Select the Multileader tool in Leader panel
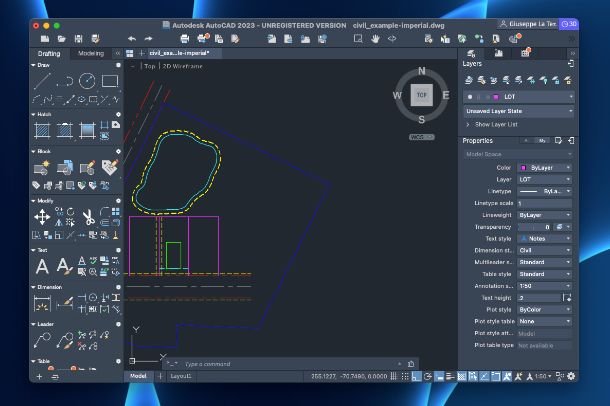 [x=42, y=340]
